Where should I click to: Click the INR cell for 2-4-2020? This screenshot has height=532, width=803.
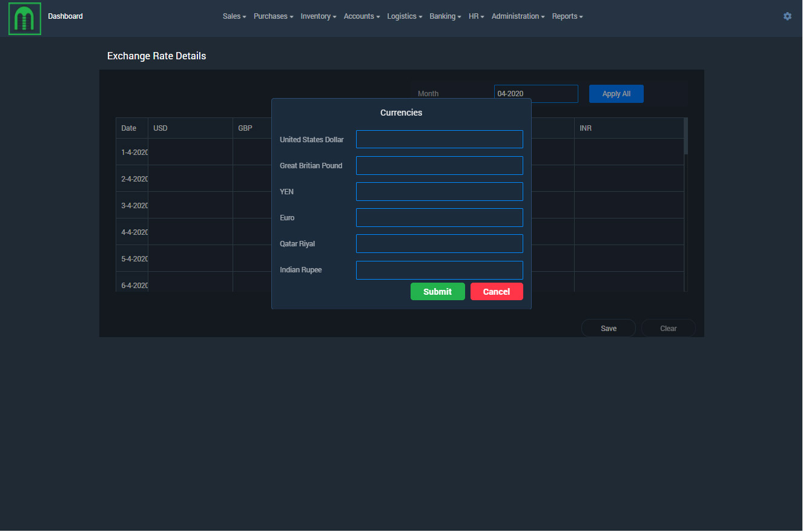click(x=629, y=179)
